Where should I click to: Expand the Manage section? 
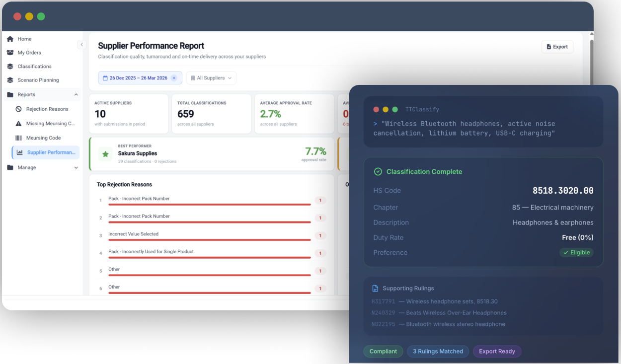tap(76, 168)
